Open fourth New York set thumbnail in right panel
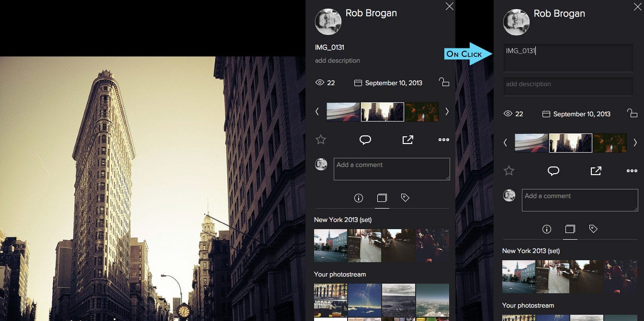The height and width of the screenshot is (321, 644). pyautogui.click(x=621, y=277)
